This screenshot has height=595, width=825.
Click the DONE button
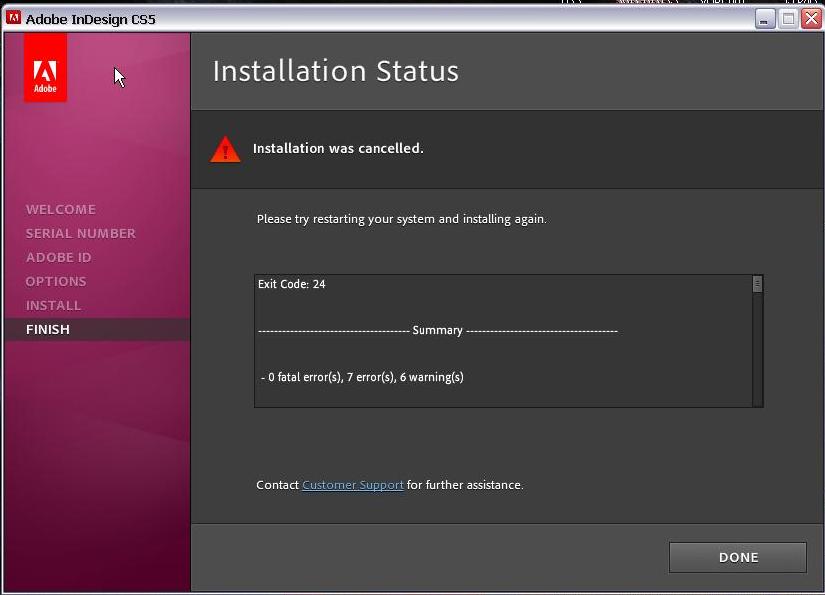click(738, 557)
